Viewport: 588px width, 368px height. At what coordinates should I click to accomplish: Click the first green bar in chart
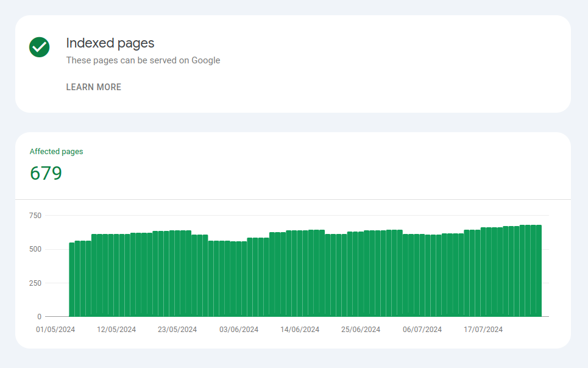tap(72, 280)
